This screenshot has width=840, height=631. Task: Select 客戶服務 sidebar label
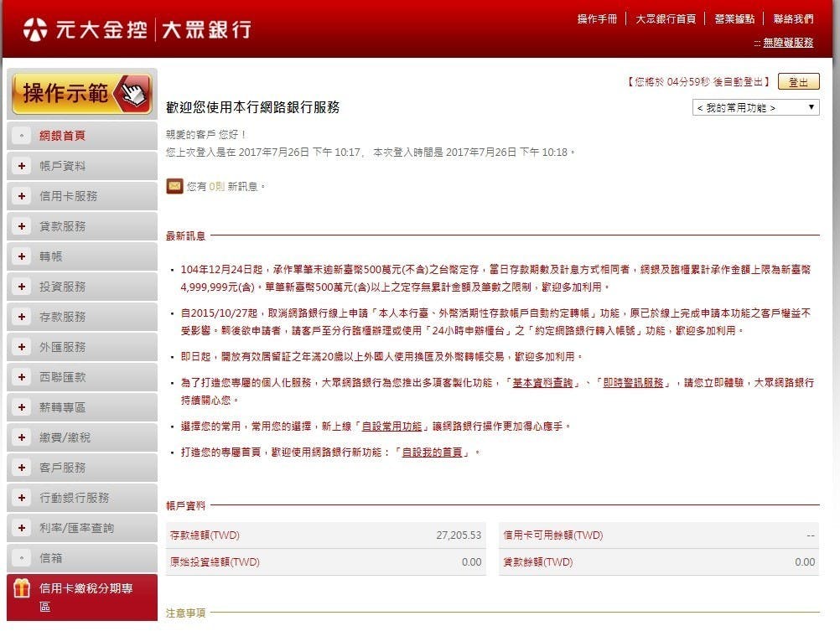pos(63,468)
